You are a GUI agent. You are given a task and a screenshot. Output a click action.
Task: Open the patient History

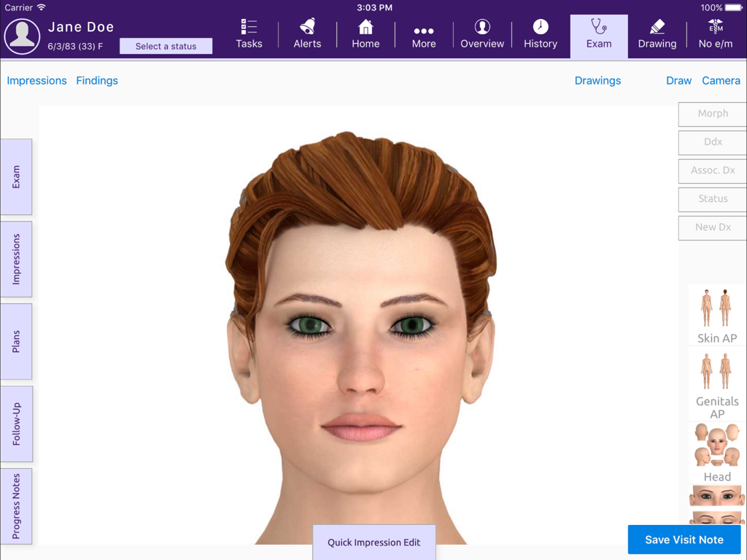click(x=540, y=33)
